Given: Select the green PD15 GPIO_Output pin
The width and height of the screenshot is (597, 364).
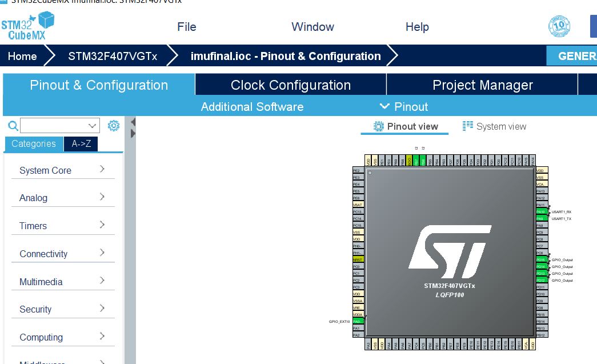Looking at the screenshot, I should [542, 259].
